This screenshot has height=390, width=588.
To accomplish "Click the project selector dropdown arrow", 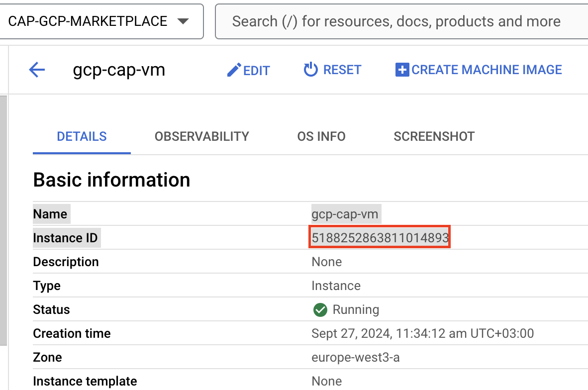I will click(183, 21).
